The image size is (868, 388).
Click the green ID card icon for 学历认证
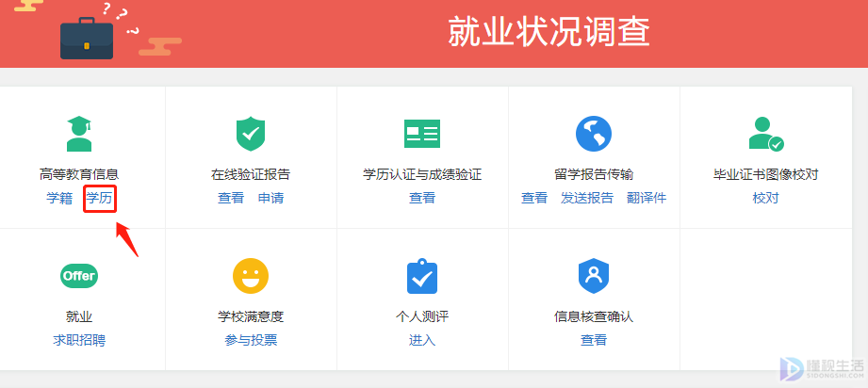click(x=422, y=134)
